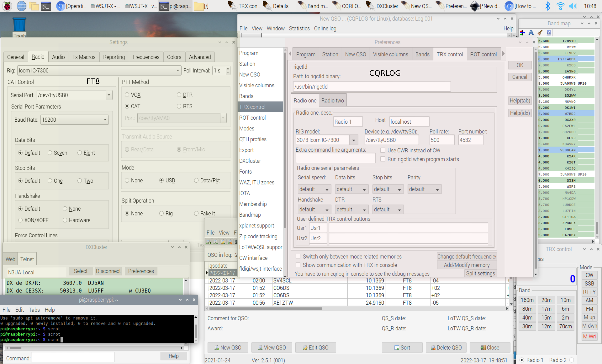Open Serial speed dropdown in Preferences
The image size is (602, 364).
[x=314, y=189]
